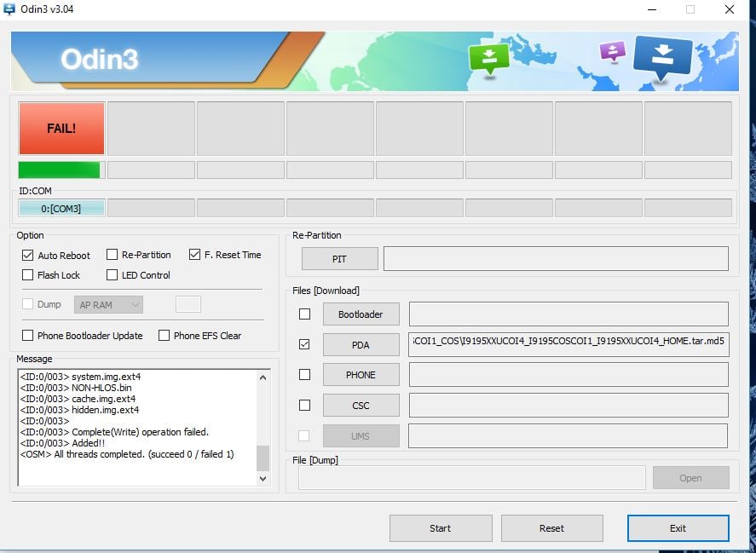Click the PHONE file path field
Viewport: 756px width, 553px height.
click(x=568, y=375)
